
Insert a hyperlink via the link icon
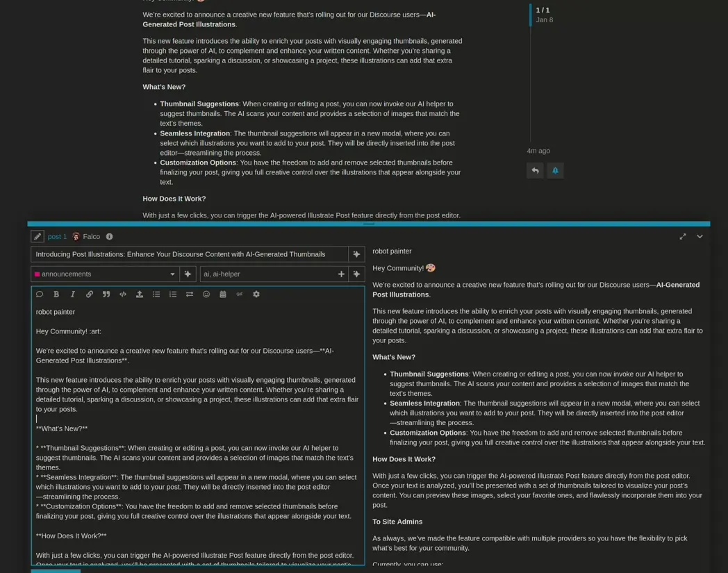89,294
